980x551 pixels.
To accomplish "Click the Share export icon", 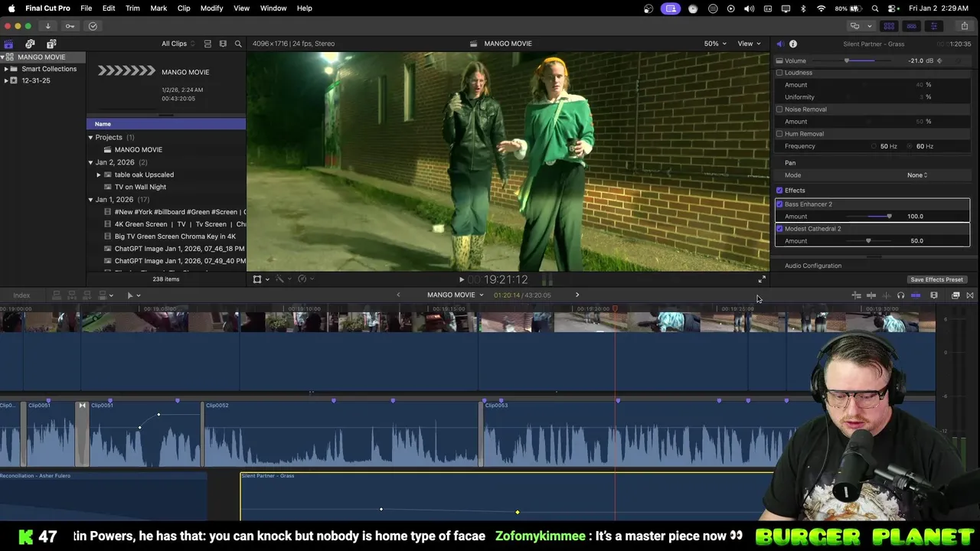I will 964,26.
